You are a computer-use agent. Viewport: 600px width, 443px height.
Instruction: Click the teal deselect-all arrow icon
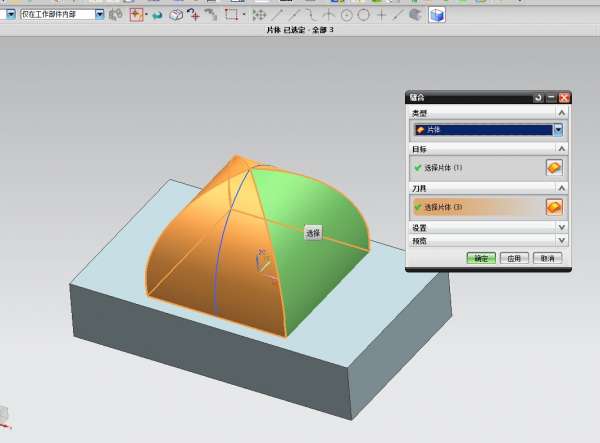pos(157,15)
